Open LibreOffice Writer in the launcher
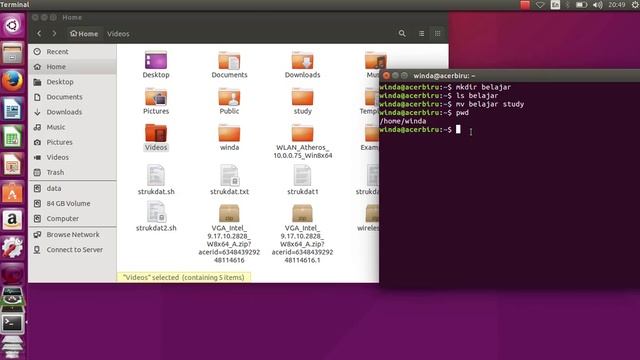The height and width of the screenshot is (360, 640). [12, 109]
